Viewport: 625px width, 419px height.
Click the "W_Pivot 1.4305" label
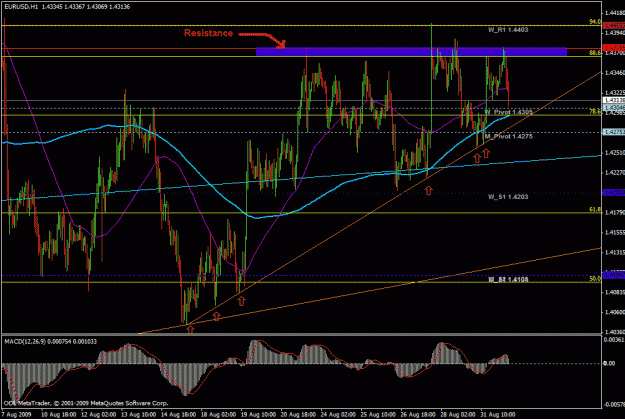508,112
